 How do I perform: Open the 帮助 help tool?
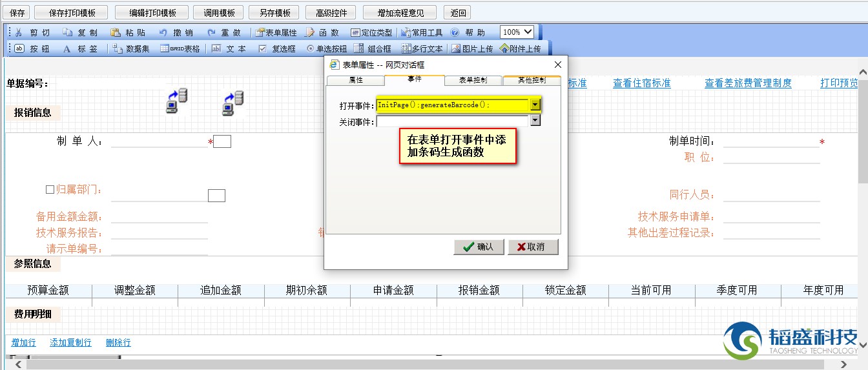point(468,32)
